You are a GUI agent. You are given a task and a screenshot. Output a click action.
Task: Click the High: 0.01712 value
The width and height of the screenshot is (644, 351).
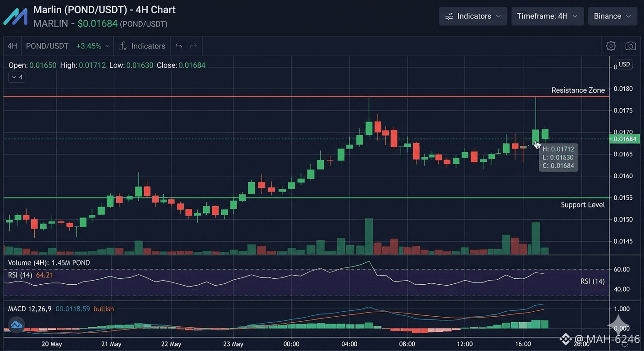83,65
